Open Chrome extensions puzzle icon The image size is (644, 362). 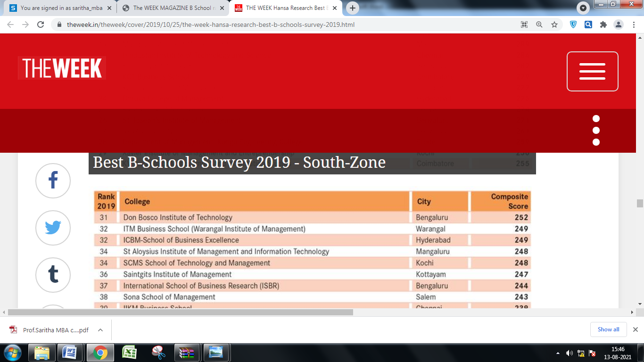[603, 25]
